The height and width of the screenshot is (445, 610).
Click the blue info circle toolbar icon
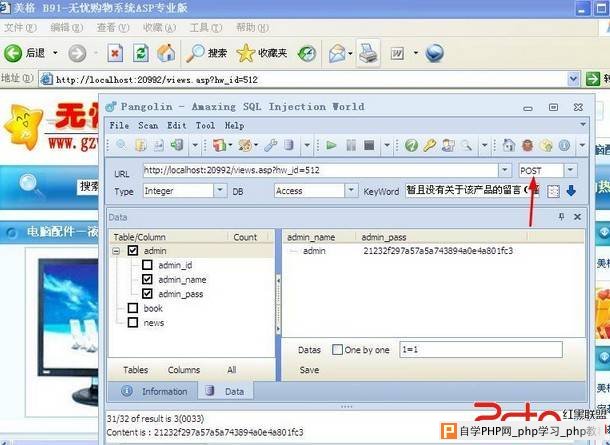(564, 145)
